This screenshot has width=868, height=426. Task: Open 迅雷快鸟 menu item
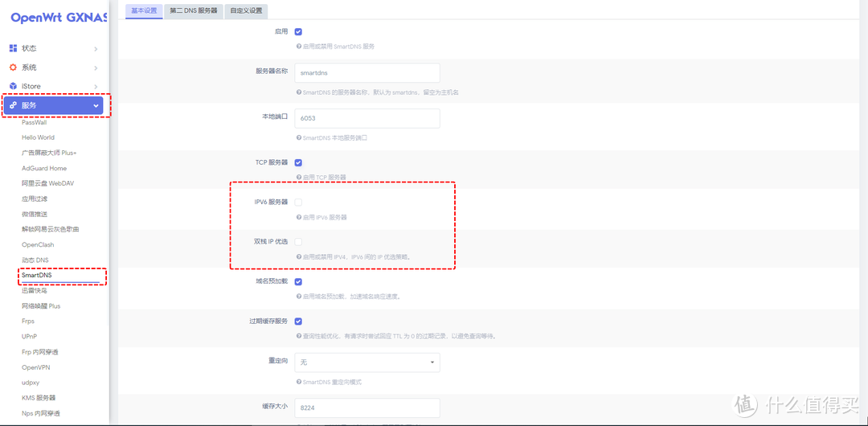coord(35,290)
